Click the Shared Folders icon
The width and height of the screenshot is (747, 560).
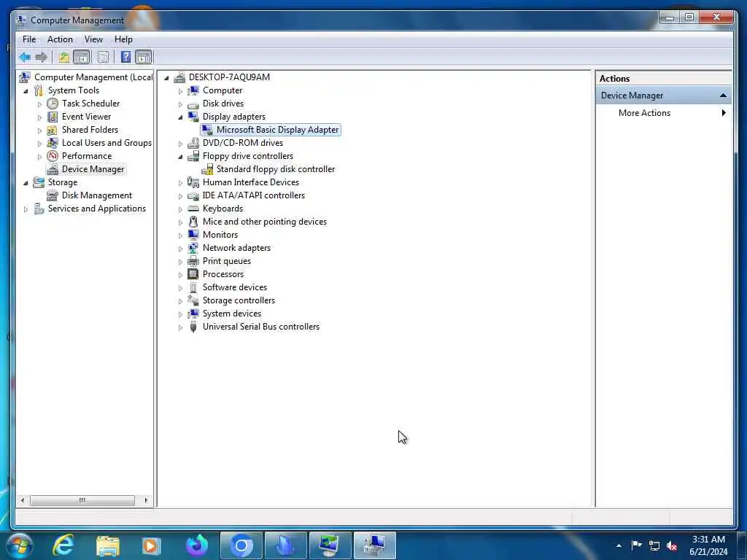53,130
